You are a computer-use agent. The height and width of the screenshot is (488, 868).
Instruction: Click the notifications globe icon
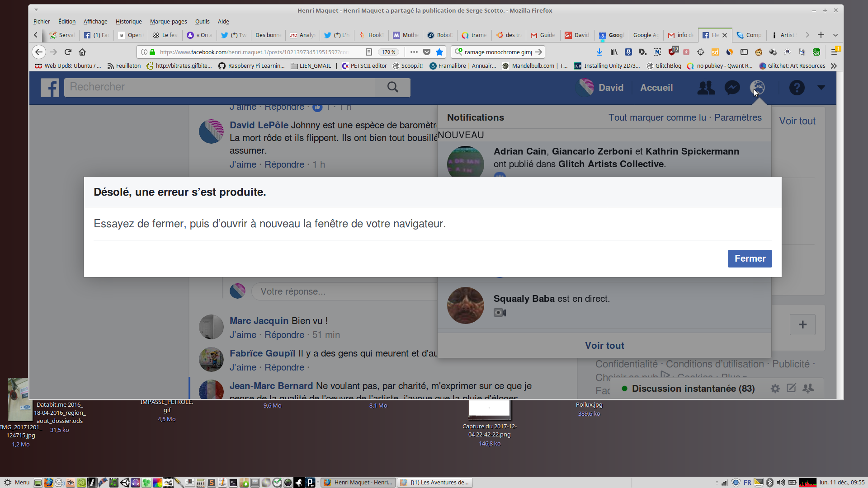click(758, 87)
